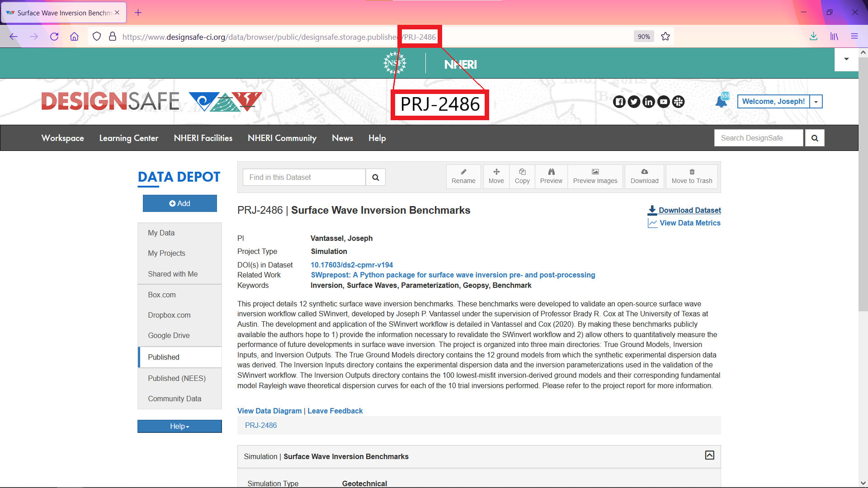Open DesignSafe Facebook page icon
The image size is (868, 488).
[619, 102]
